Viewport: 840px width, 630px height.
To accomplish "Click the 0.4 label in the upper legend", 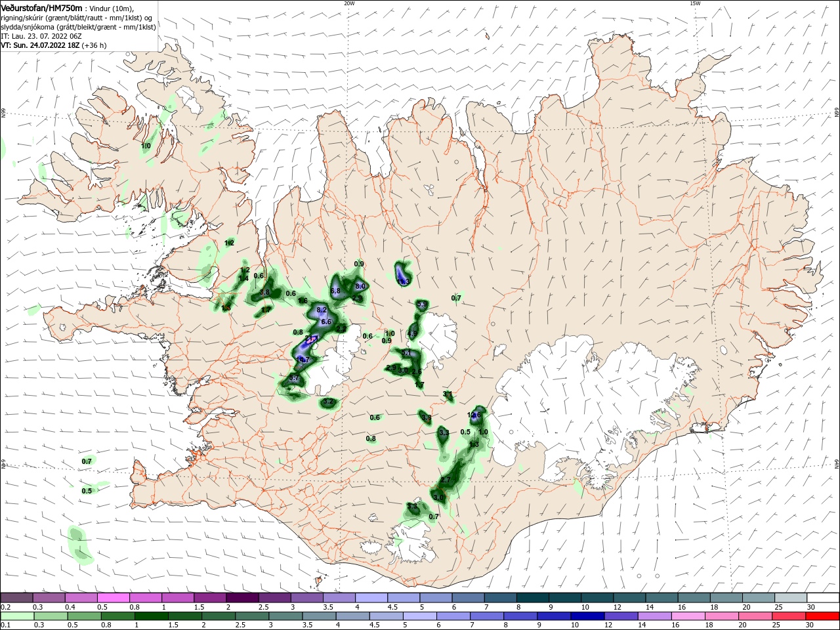I will (x=70, y=607).
